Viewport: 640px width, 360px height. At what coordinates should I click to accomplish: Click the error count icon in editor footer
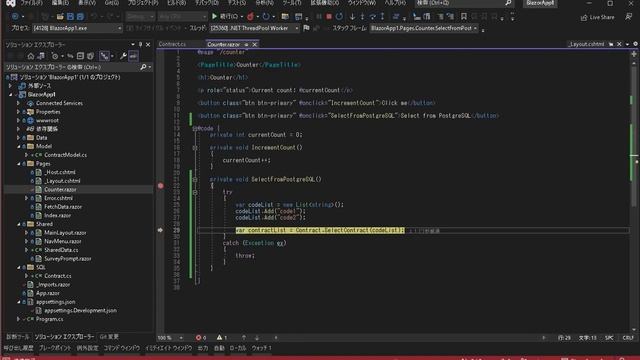point(198,338)
